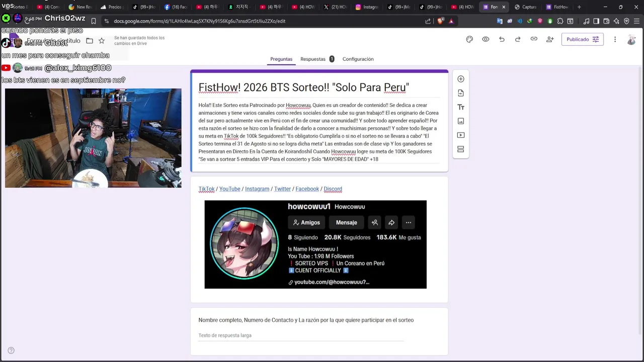Open the help question mark icon
The image size is (644, 362).
pyautogui.click(x=11, y=350)
